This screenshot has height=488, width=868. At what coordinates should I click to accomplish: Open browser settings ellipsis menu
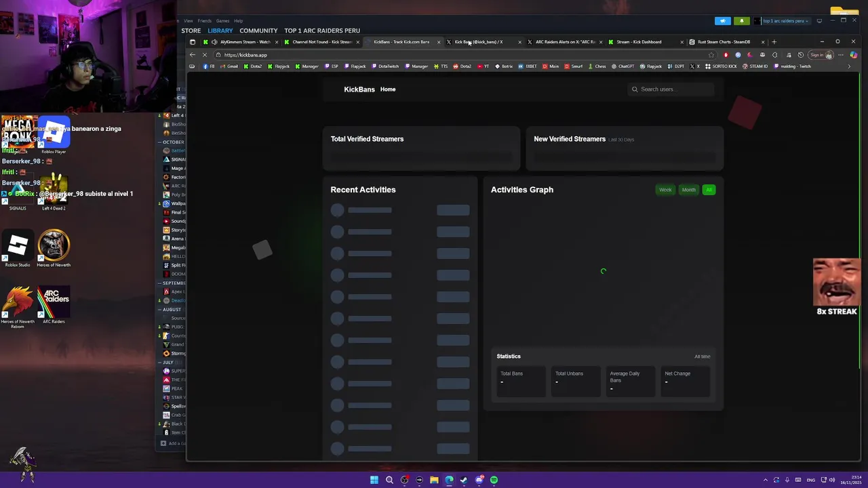[x=841, y=55]
